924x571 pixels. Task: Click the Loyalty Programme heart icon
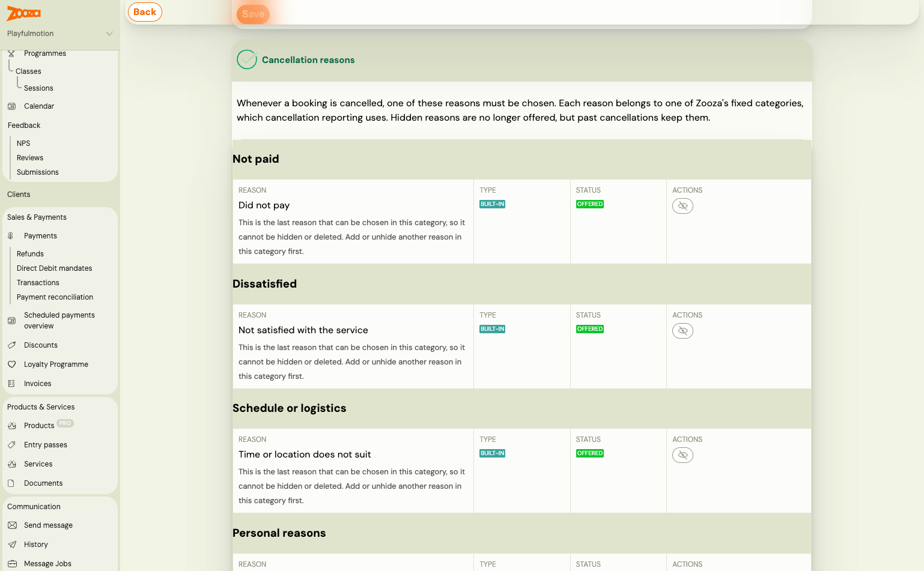click(x=11, y=364)
